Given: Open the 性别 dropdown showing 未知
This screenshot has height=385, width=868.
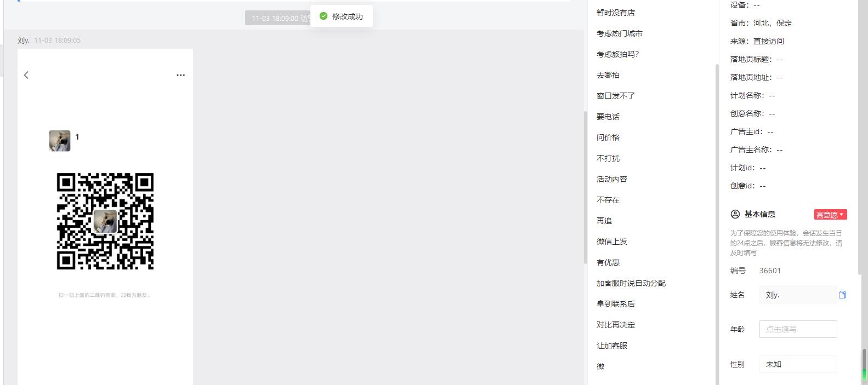Looking at the screenshot, I should pos(798,364).
